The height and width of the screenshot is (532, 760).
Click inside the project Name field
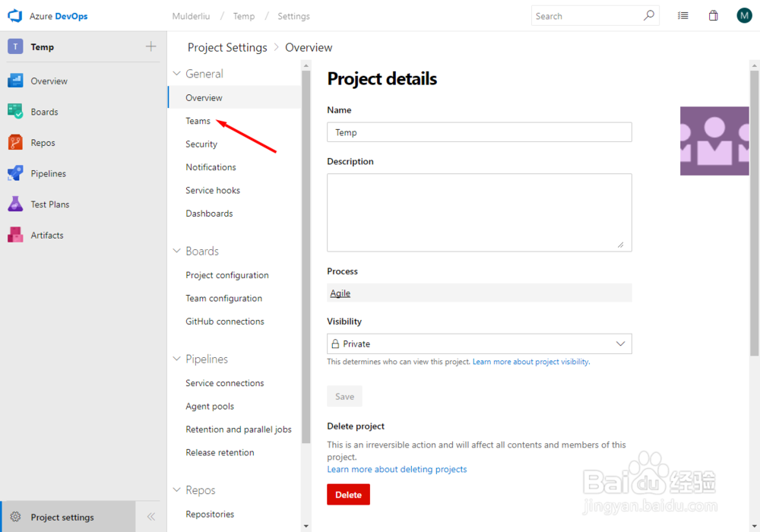479,131
